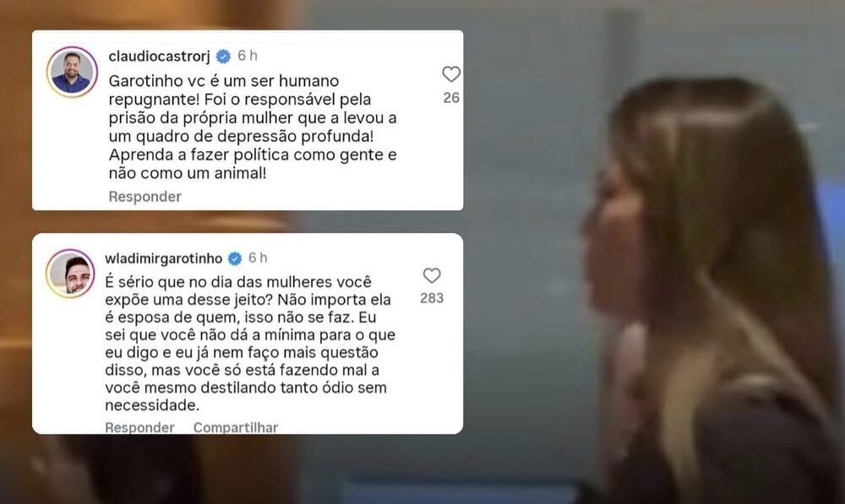This screenshot has width=845, height=504.
Task: Share the comment using Compartilhar
Action: coord(236,427)
